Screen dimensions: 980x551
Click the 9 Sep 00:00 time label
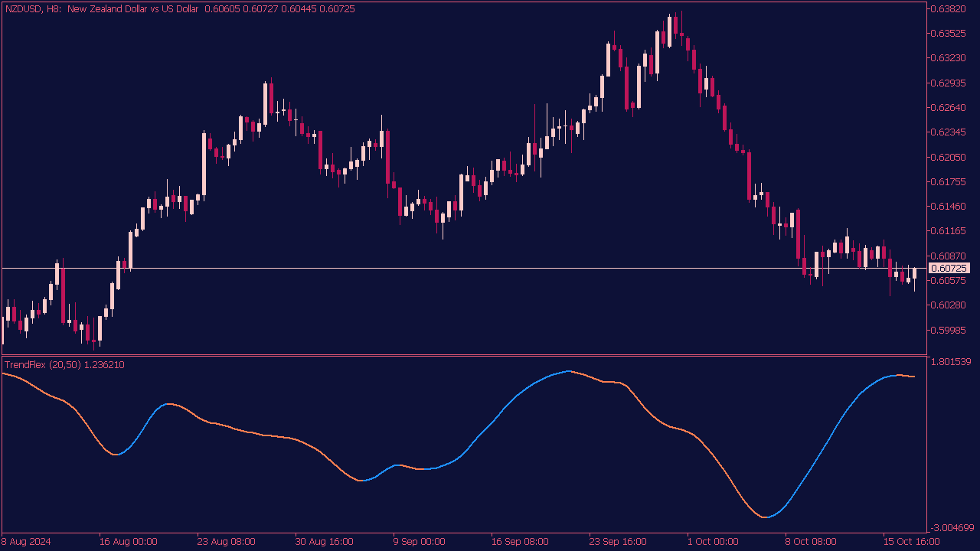[x=419, y=542]
